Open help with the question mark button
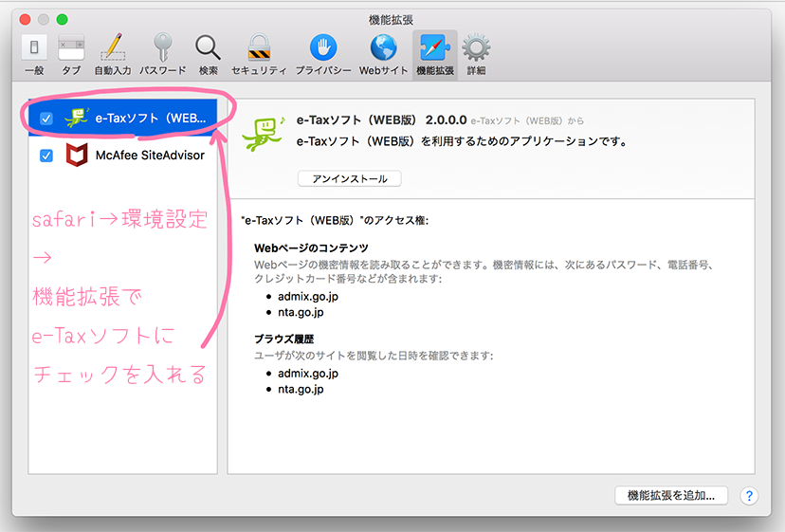Image resolution: width=785 pixels, height=532 pixels. tap(749, 496)
